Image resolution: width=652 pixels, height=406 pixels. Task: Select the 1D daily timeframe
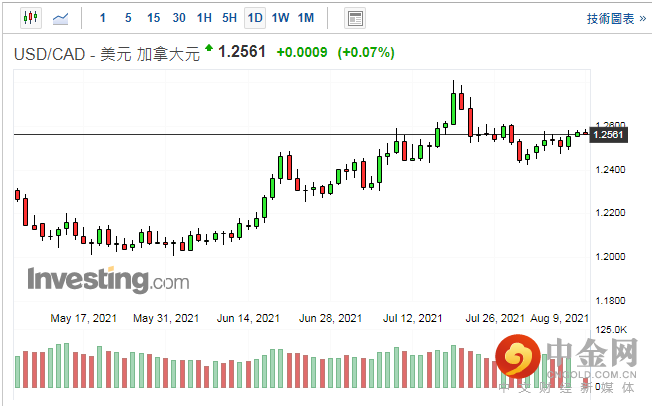[x=255, y=18]
